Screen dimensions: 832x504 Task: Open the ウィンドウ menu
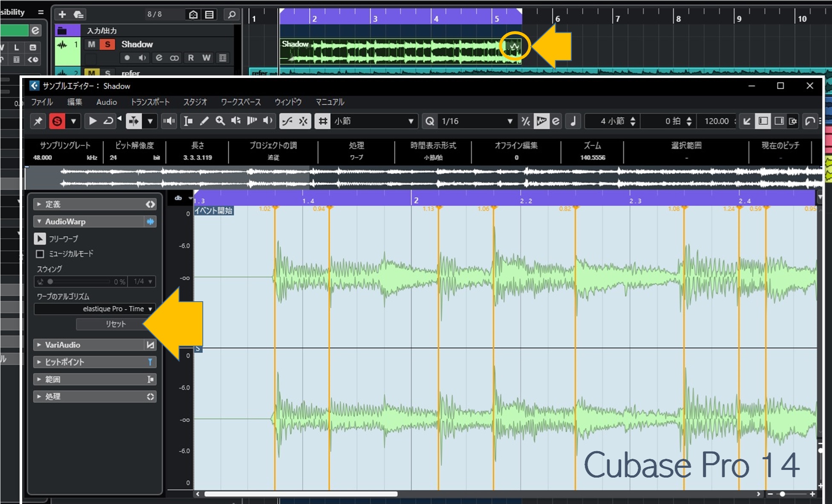(288, 102)
